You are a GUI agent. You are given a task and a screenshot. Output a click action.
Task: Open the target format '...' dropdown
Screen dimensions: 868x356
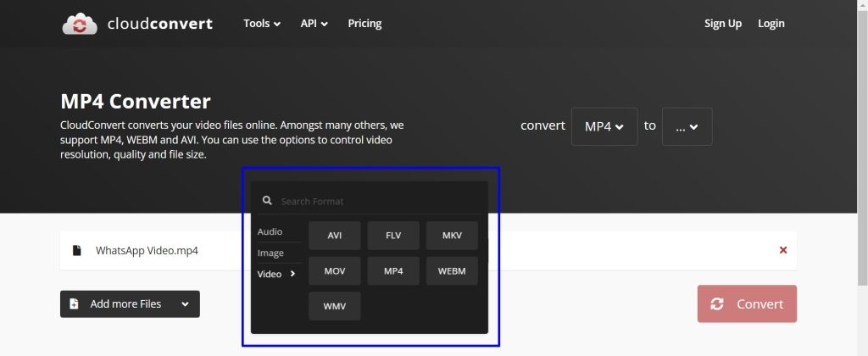(687, 126)
